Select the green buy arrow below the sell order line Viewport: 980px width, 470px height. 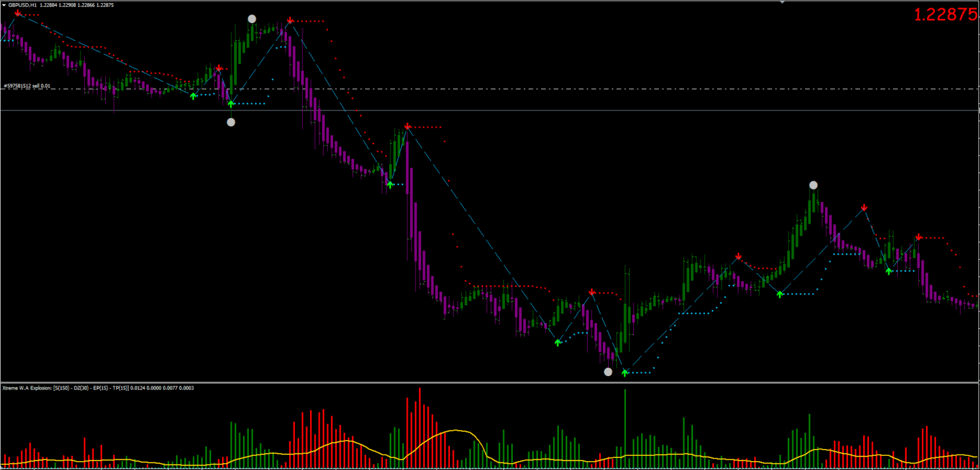tap(193, 96)
